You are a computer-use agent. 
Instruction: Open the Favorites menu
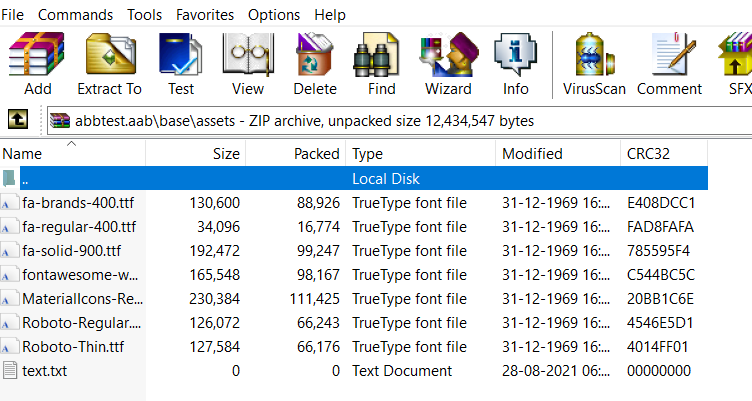[205, 15]
